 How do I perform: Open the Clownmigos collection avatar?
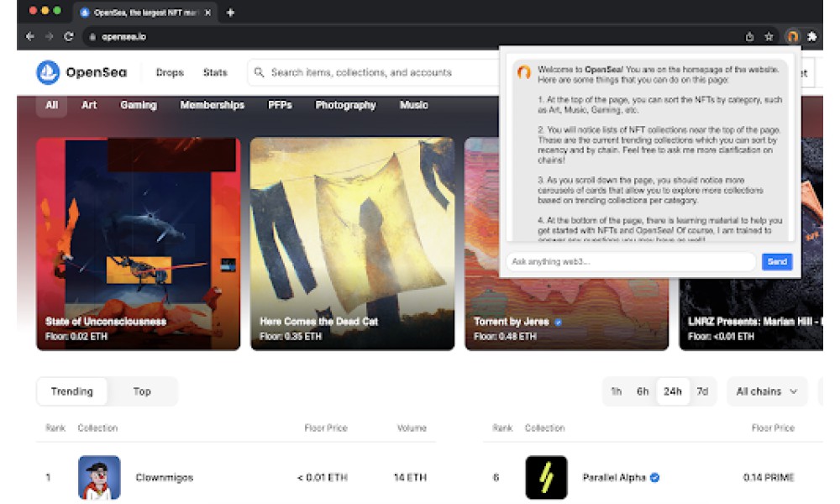click(x=99, y=477)
